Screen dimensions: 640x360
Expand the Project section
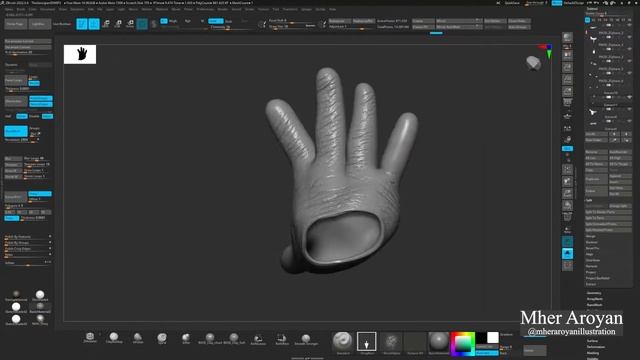(x=591, y=272)
